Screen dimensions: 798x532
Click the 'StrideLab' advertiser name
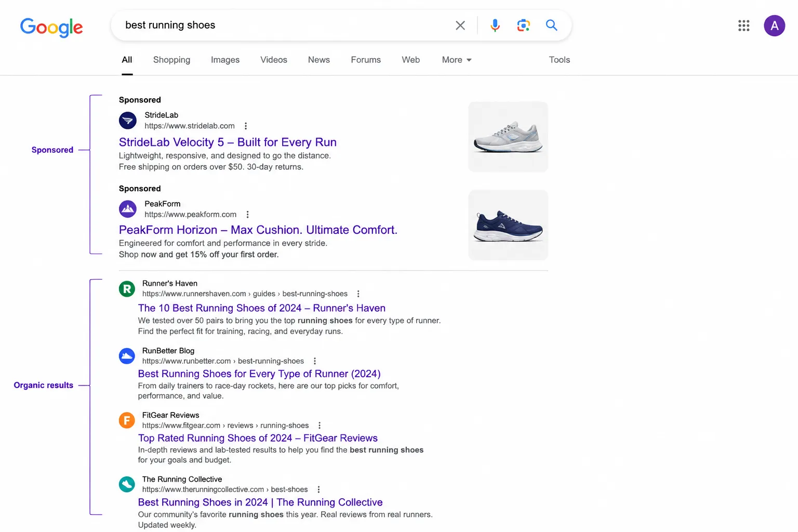pos(162,115)
